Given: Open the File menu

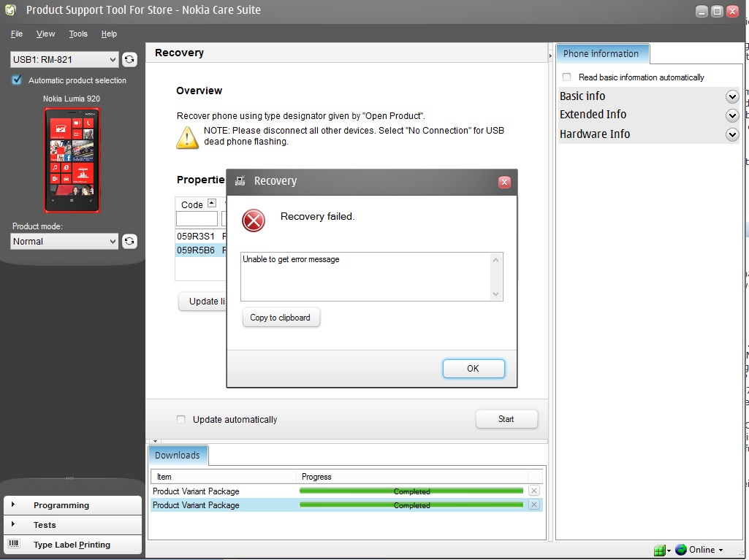Looking at the screenshot, I should pos(17,34).
